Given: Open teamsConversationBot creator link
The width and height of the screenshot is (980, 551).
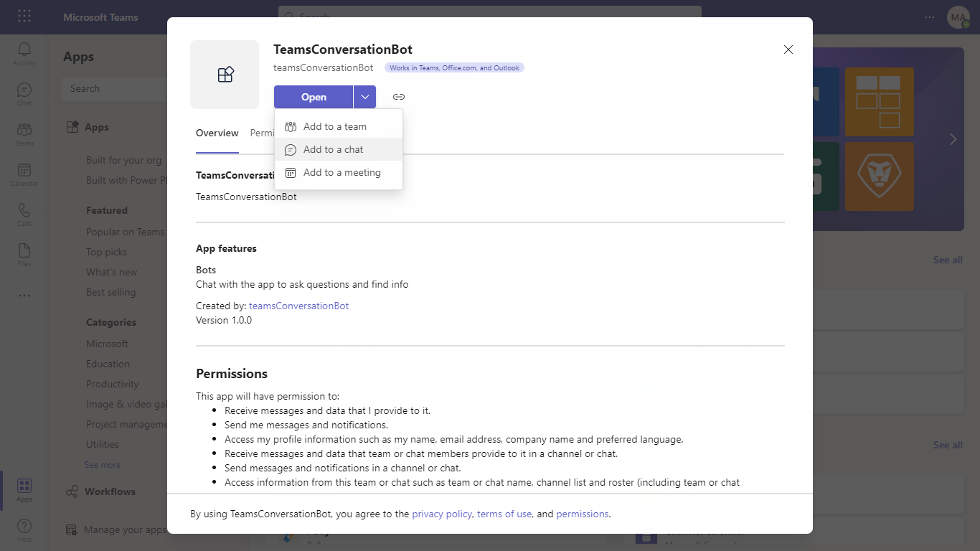Looking at the screenshot, I should (x=299, y=306).
